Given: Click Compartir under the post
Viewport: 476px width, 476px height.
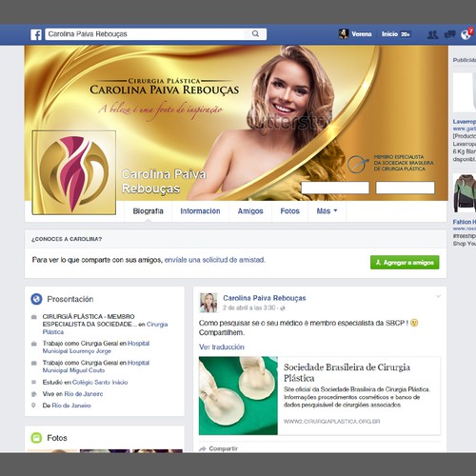Looking at the screenshot, I should coord(223,448).
